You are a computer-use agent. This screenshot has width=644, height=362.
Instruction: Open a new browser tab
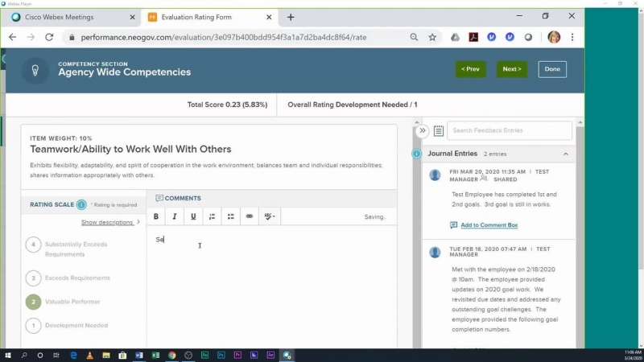[291, 17]
